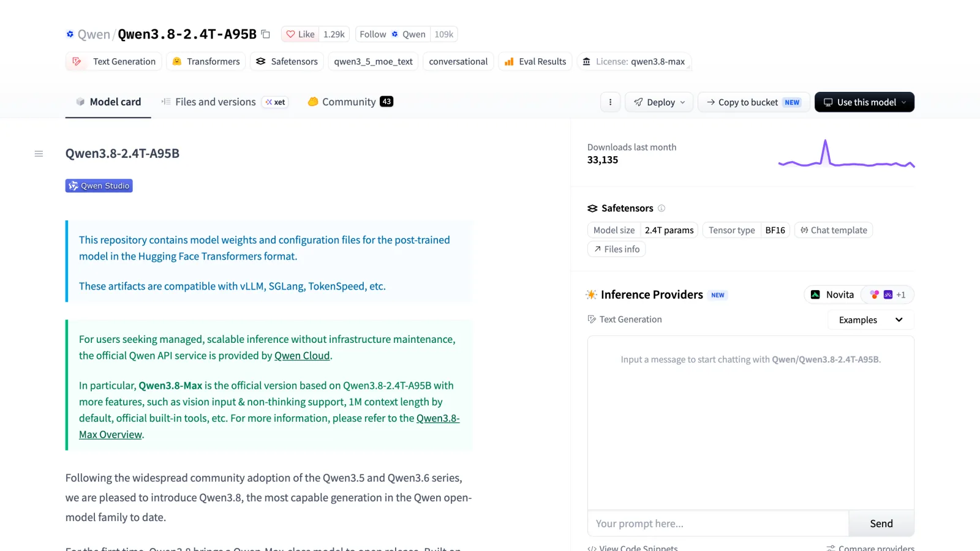
Task: Open Compare providers link
Action: [x=870, y=548]
